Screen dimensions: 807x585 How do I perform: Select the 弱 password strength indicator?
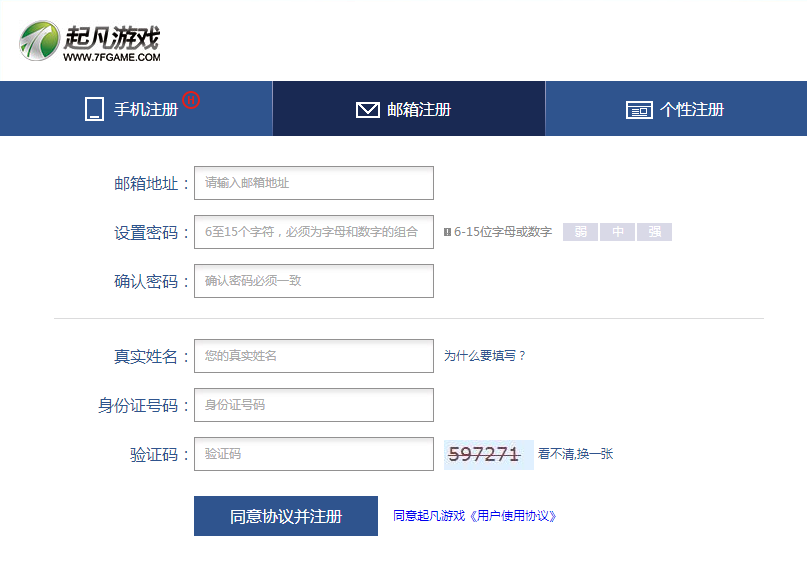580,232
